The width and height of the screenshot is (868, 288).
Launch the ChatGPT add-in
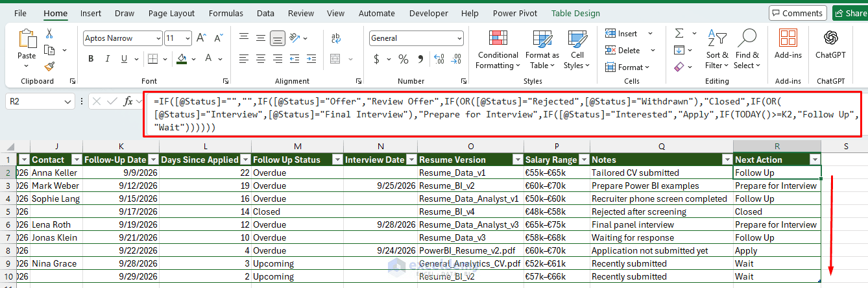pyautogui.click(x=830, y=45)
